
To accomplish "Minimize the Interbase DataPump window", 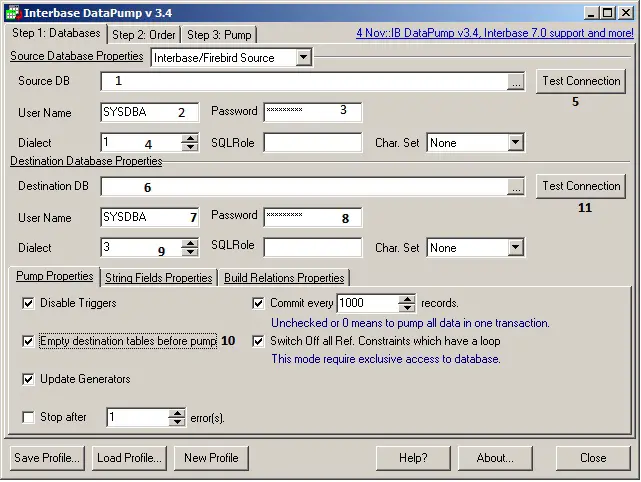I will [x=590, y=13].
